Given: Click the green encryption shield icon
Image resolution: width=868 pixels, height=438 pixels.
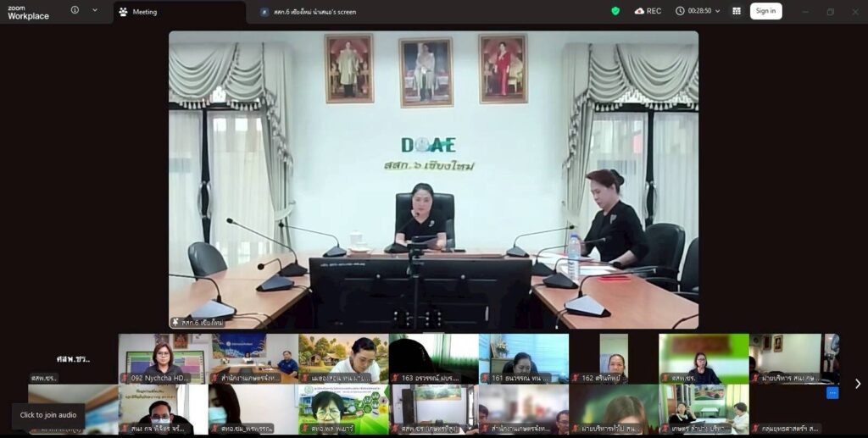Looking at the screenshot, I should click(x=615, y=11).
